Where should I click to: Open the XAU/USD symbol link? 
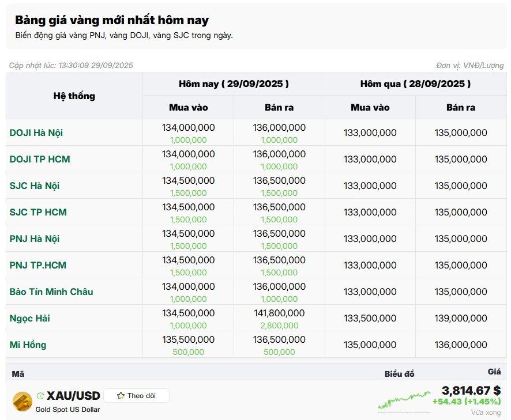pyautogui.click(x=73, y=396)
